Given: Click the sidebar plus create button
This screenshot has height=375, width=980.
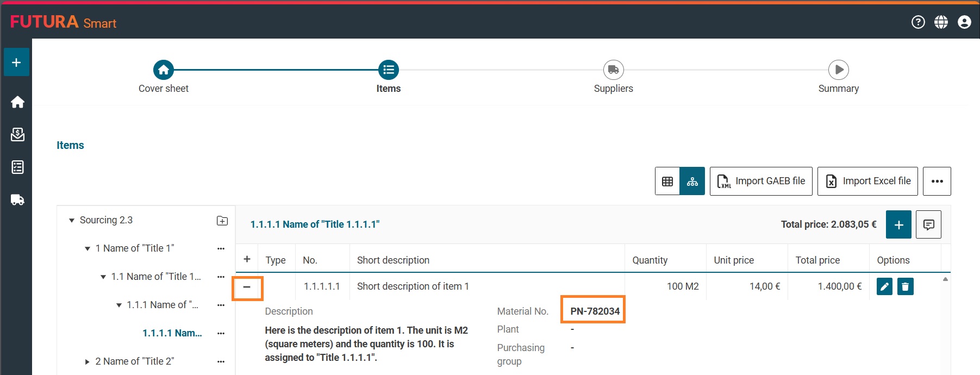Looking at the screenshot, I should pyautogui.click(x=16, y=62).
